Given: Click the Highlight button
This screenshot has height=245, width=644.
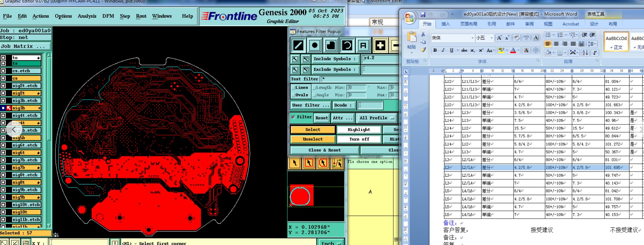Looking at the screenshot, I should click(x=359, y=130).
